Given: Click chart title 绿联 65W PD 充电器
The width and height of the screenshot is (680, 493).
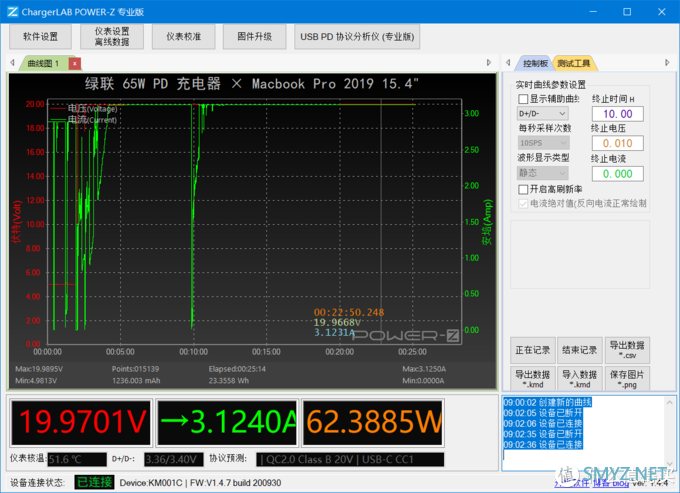Looking at the screenshot, I should pyautogui.click(x=153, y=83).
